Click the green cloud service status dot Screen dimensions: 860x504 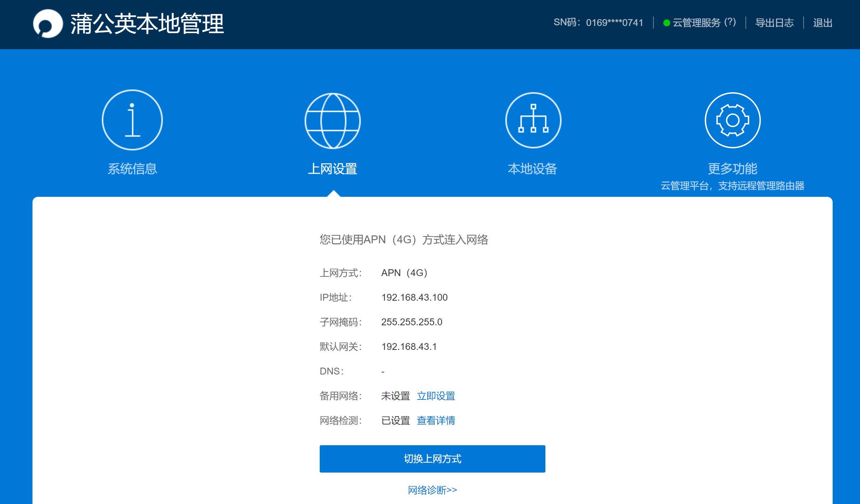(x=666, y=23)
